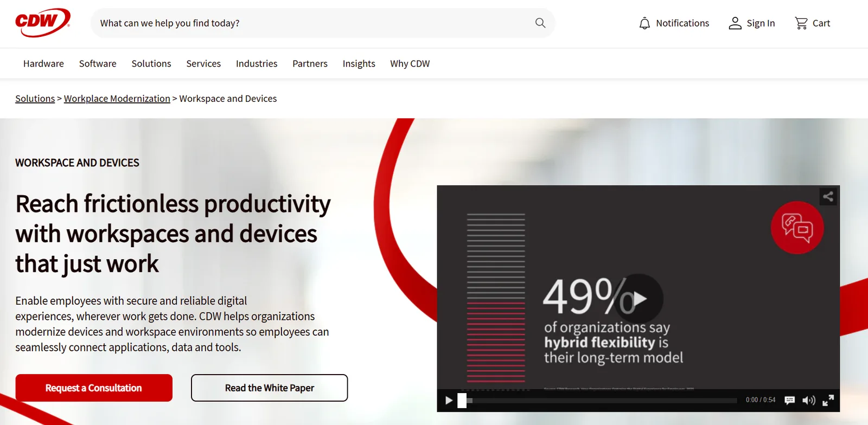This screenshot has width=868, height=425.
Task: Open the red chat bubble widget
Action: click(797, 228)
